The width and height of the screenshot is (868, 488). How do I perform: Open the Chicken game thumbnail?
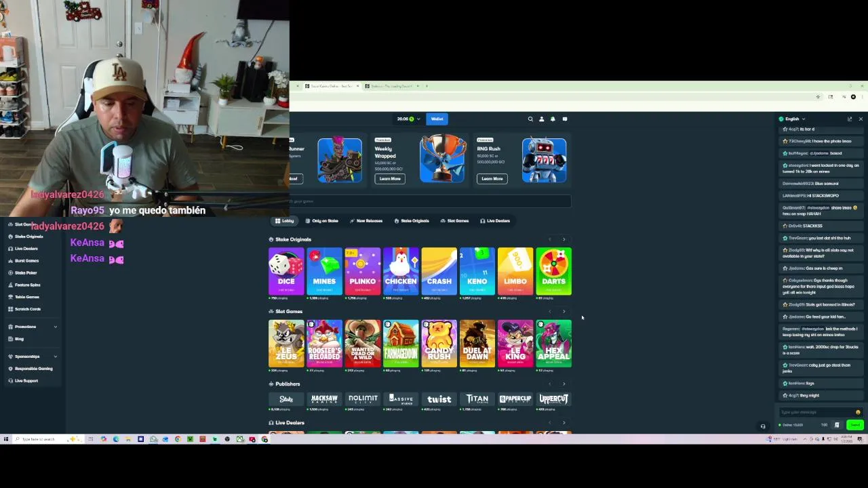pos(401,272)
